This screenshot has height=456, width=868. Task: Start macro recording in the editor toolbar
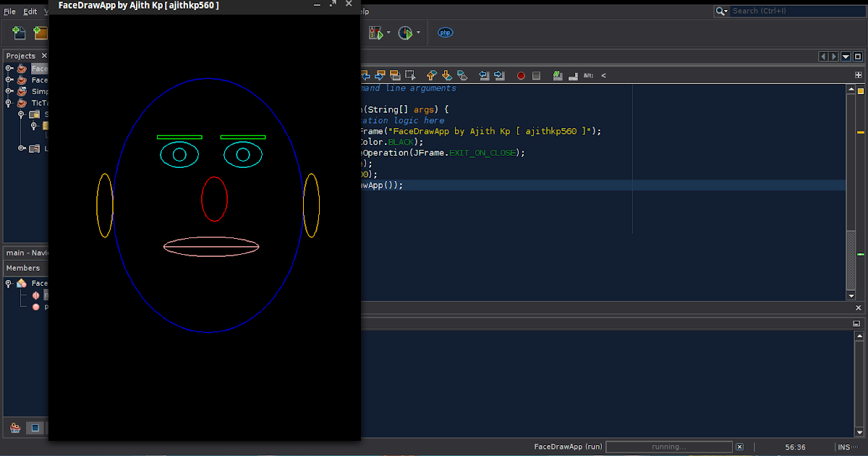(x=521, y=75)
